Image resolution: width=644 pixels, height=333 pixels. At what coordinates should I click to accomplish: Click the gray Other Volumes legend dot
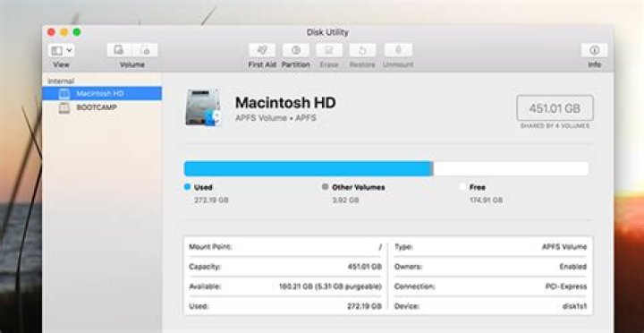(326, 187)
